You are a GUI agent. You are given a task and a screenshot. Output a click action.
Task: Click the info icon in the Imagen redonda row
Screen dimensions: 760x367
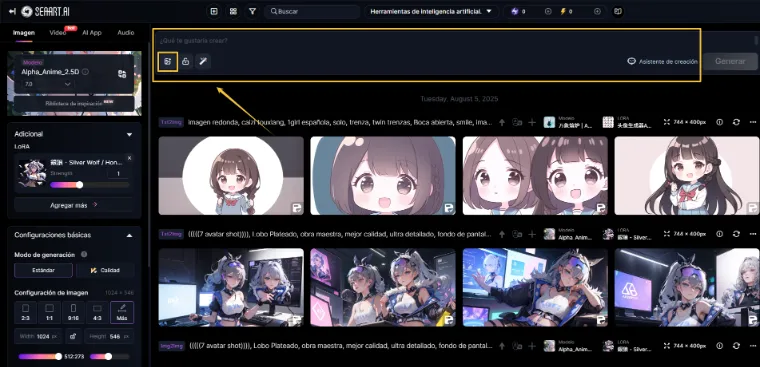click(719, 122)
